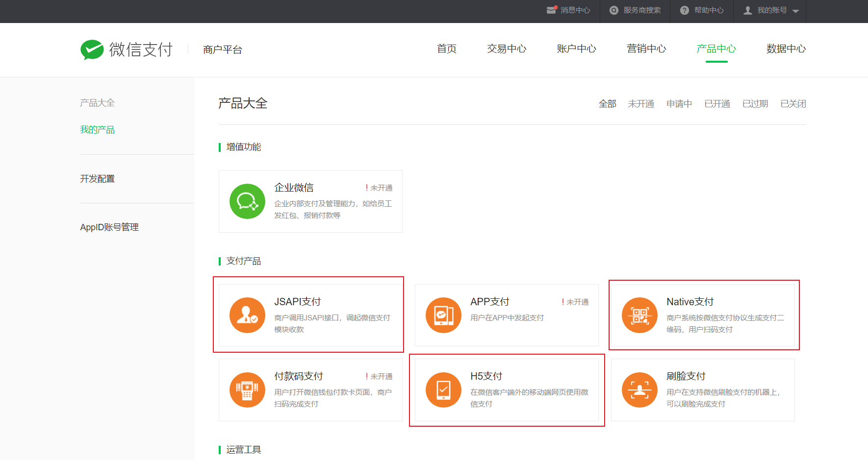Click the 我的账号 user avatar icon
This screenshot has width=868, height=460.
click(x=748, y=10)
